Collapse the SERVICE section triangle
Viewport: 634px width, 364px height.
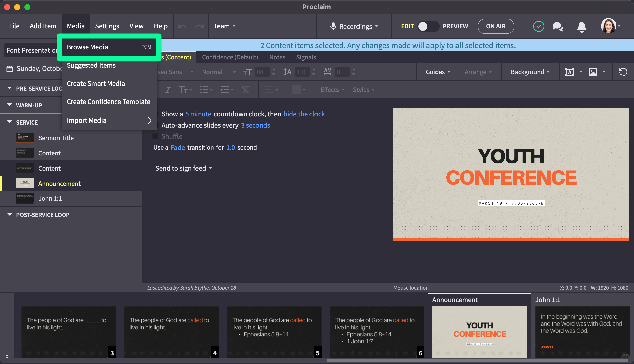pyautogui.click(x=10, y=122)
